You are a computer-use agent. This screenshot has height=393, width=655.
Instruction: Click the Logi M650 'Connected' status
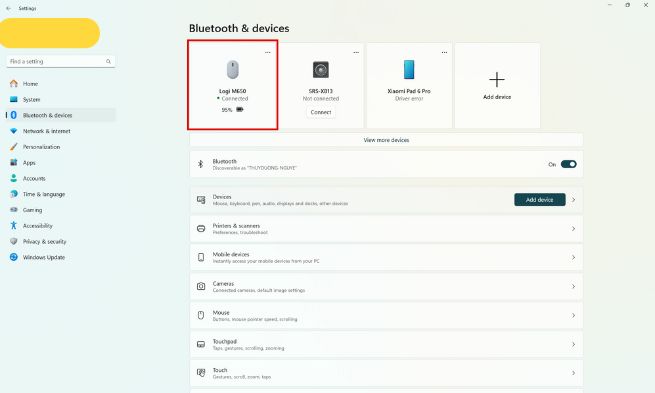click(233, 99)
